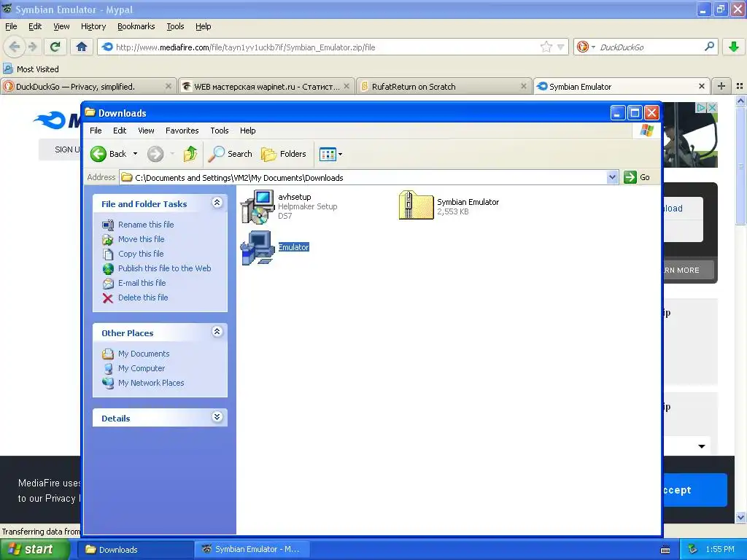Go to browser home page
This screenshot has height=560, width=747.
[82, 47]
